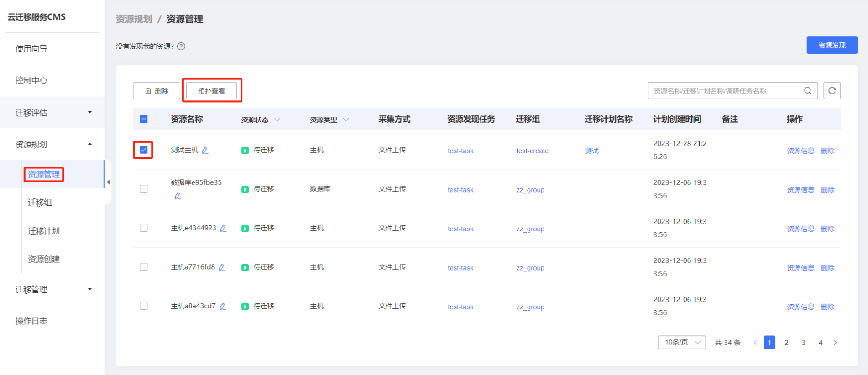Click 删除 link in 数据库e95fbe35 row
The height and width of the screenshot is (375, 868).
tap(827, 190)
